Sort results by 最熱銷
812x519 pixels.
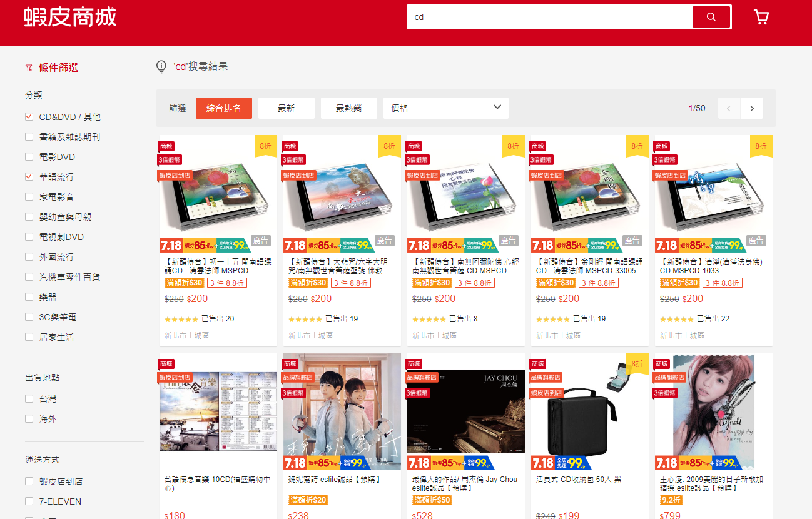349,108
